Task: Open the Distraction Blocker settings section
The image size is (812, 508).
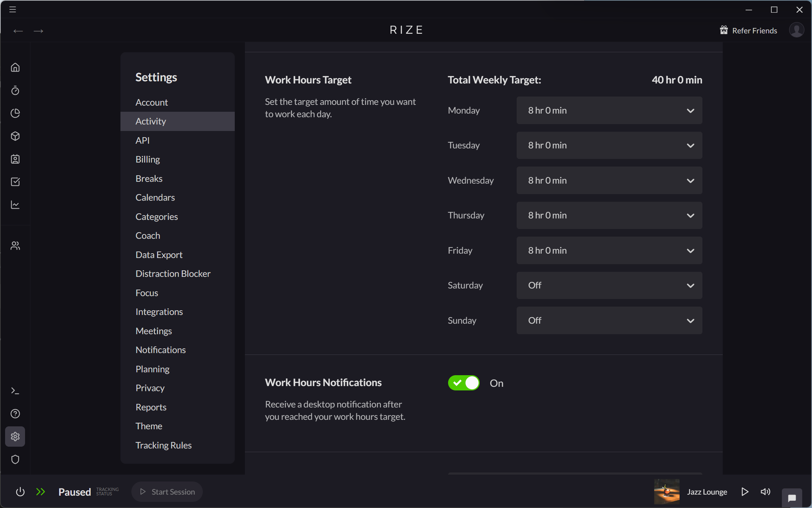Action: pos(173,273)
